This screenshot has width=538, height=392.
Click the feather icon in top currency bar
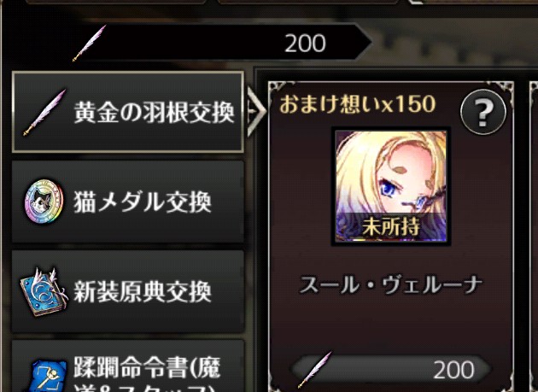(x=89, y=43)
